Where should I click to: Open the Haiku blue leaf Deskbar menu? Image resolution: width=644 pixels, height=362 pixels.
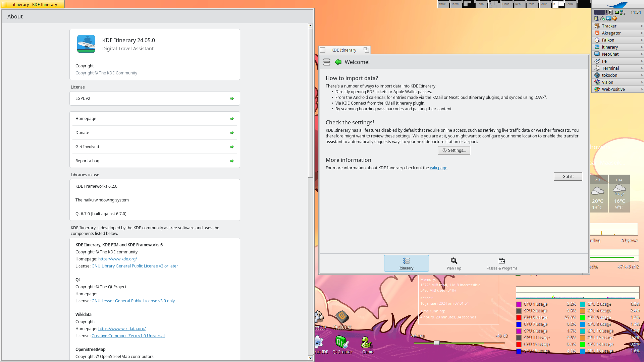[x=618, y=5]
